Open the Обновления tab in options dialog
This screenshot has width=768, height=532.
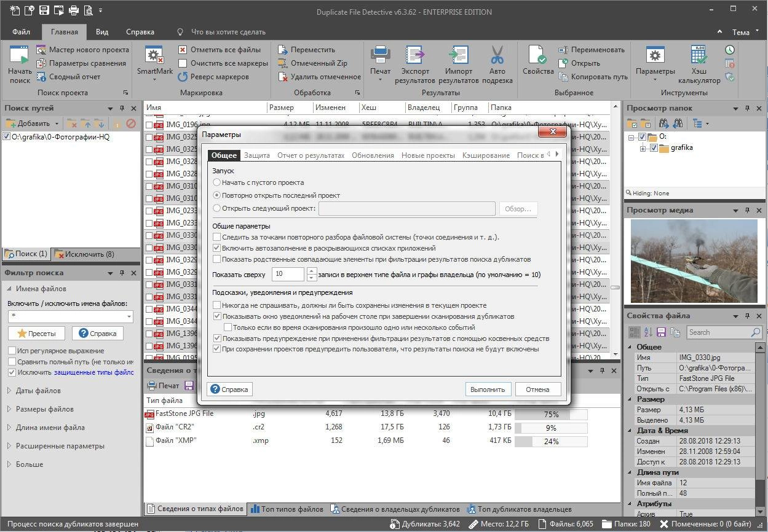pyautogui.click(x=373, y=155)
